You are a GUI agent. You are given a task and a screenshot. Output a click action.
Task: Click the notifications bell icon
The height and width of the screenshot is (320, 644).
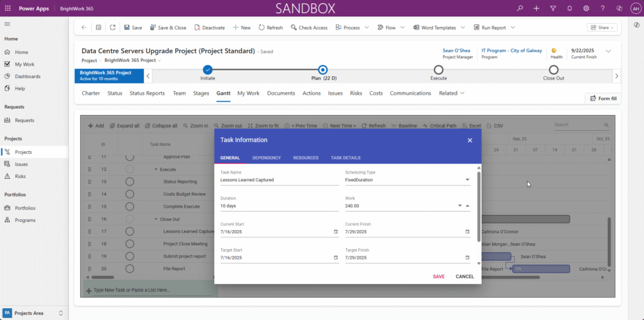point(569,9)
